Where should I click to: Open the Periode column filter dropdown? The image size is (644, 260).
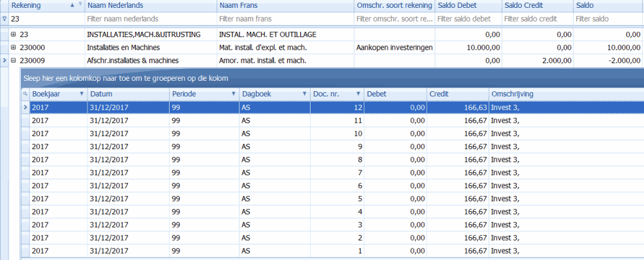(x=234, y=94)
